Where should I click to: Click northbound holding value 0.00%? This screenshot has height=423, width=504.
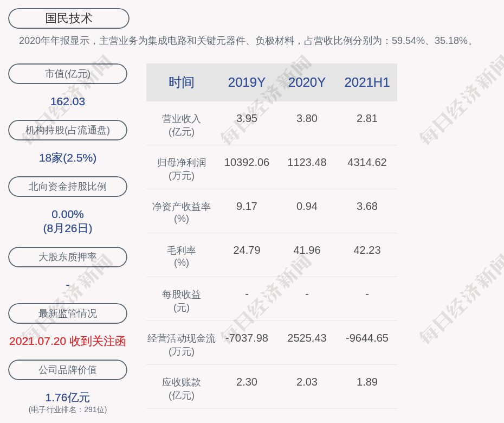(x=68, y=214)
